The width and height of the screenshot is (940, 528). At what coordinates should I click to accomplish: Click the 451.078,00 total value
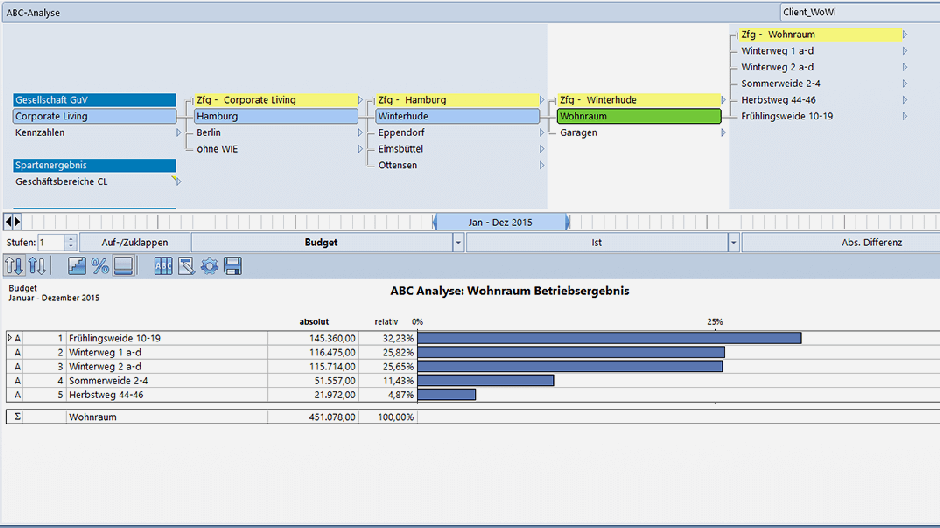[x=332, y=417]
